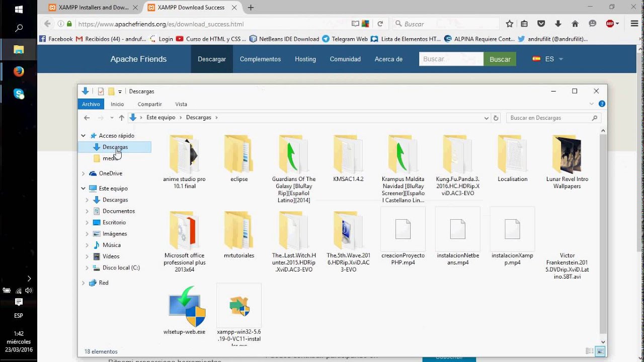Select The.Last.Witch.Hunter folder
The width and height of the screenshot is (644, 362).
(x=294, y=242)
